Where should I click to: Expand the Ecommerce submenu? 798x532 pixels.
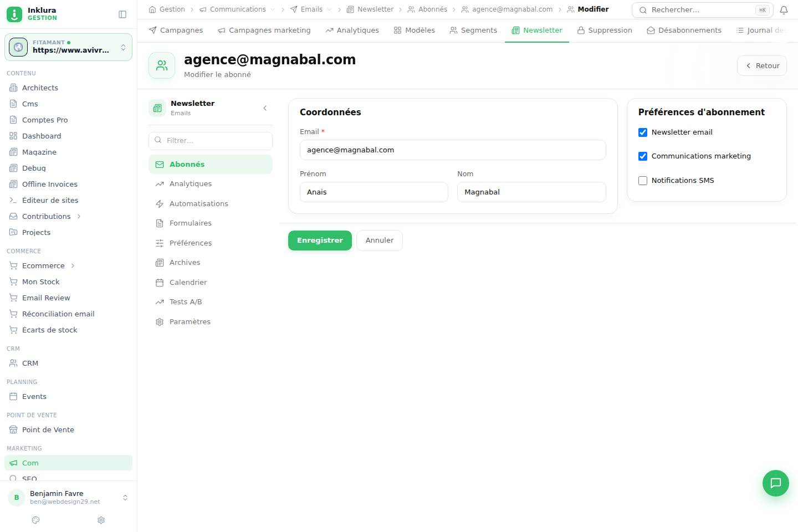(73, 265)
